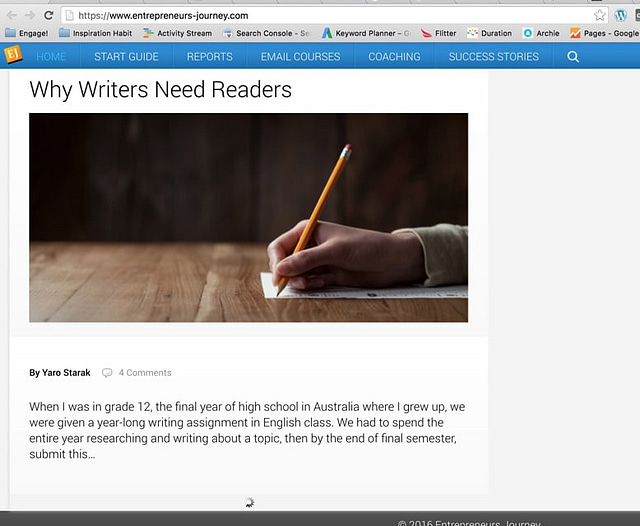Open the REPORTS menu item

[x=209, y=57]
